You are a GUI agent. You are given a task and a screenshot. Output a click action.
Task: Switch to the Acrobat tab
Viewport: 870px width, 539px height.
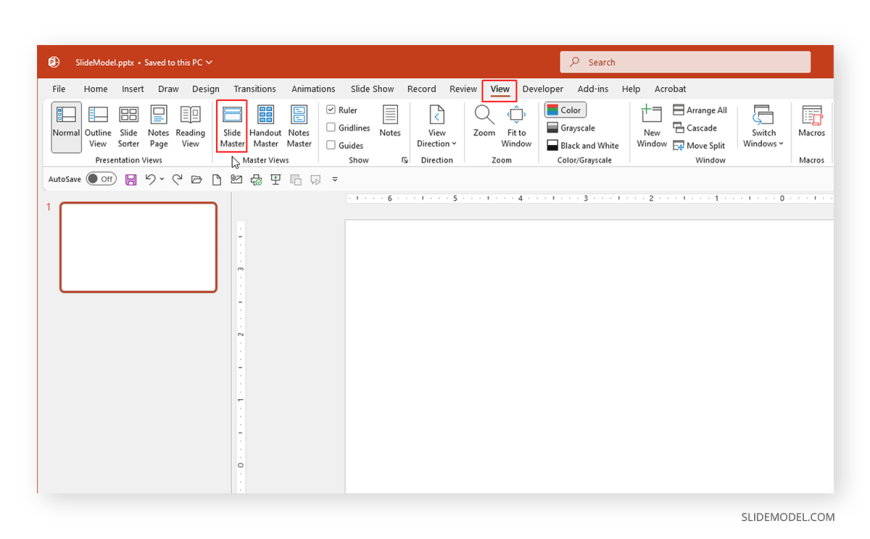point(670,89)
